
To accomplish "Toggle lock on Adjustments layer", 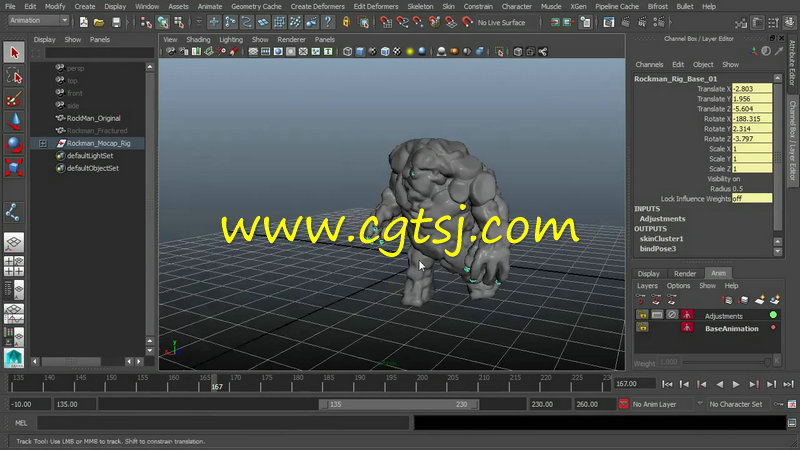I will [x=642, y=315].
